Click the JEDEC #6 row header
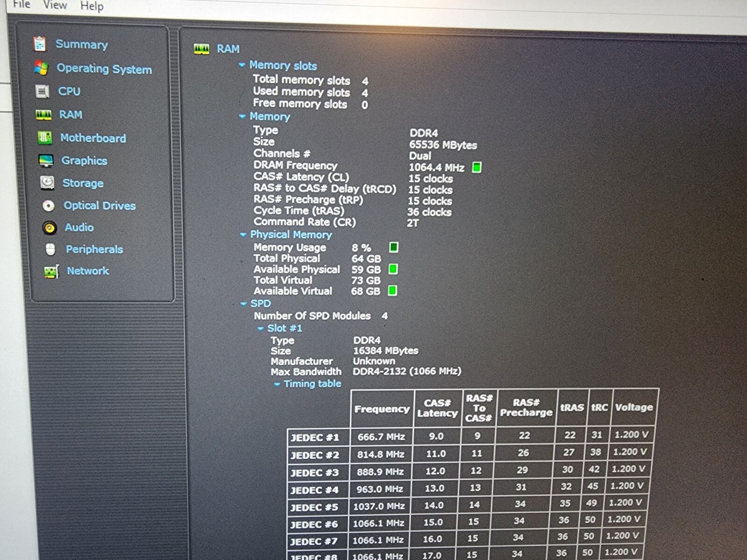 coord(314,525)
